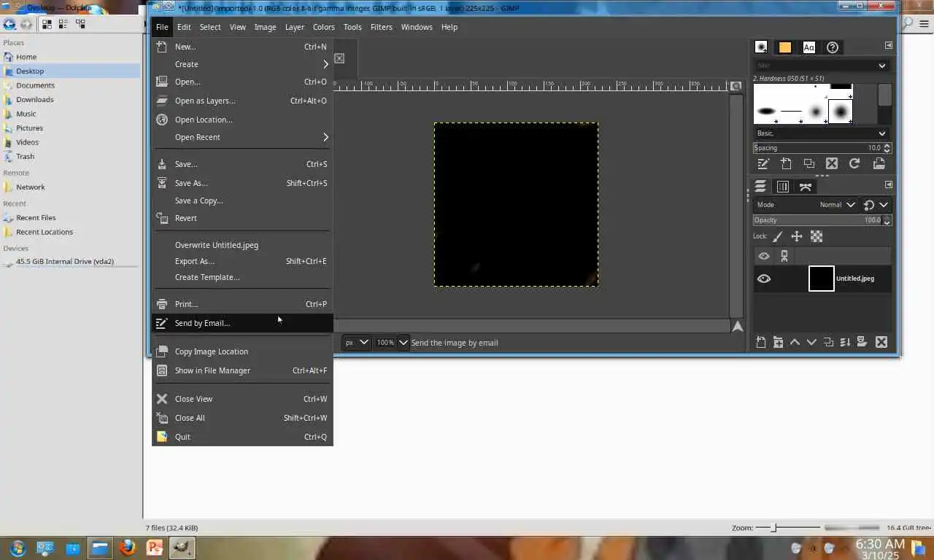Screen dimensions: 934x560
Task: Open the start menu button on taskbar
Action: (17, 548)
